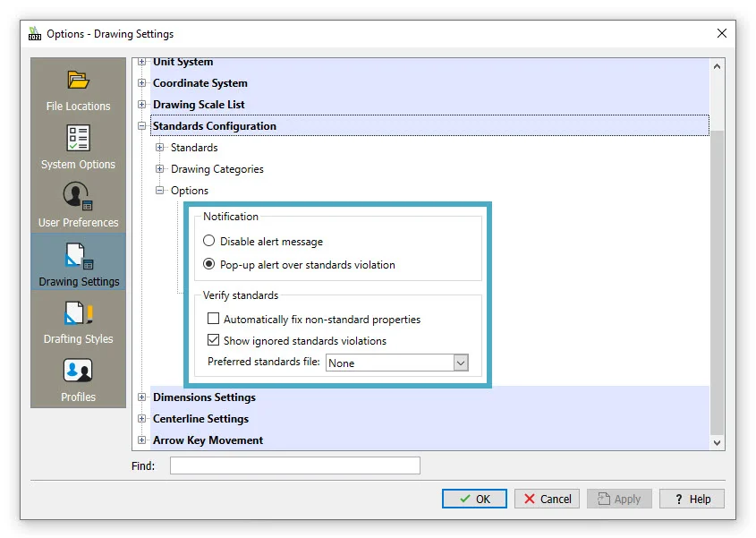Enable Automatically fix non-standard properties
Image resolution: width=756 pixels, height=538 pixels.
point(213,319)
